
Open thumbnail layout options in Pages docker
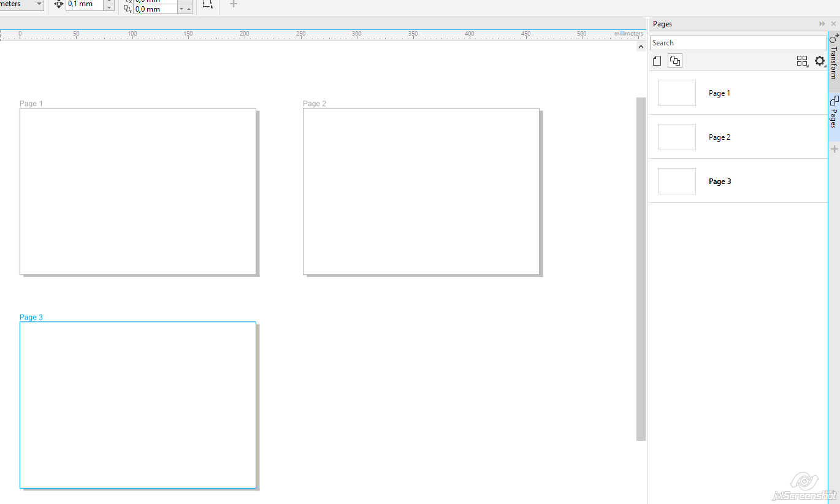[802, 61]
